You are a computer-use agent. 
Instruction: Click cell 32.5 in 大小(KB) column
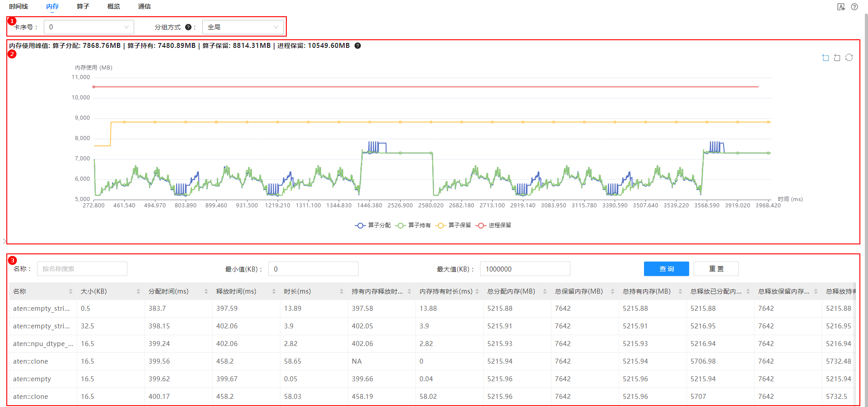[88, 326]
